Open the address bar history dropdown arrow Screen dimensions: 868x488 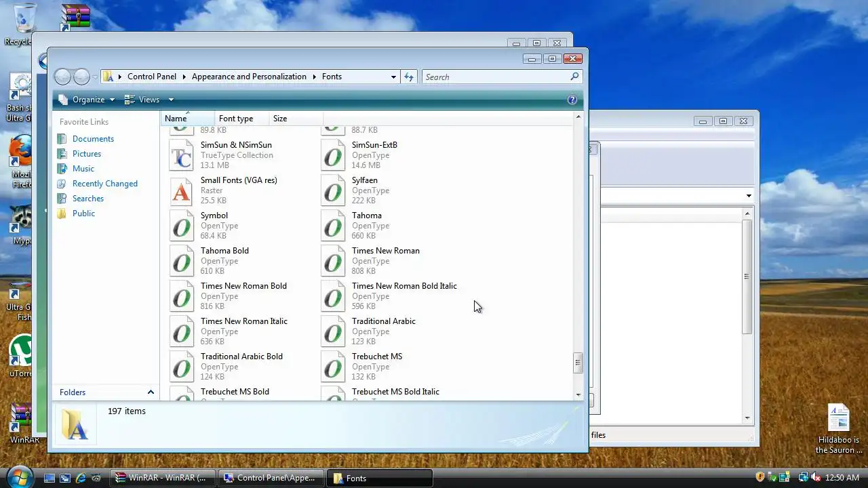coord(393,77)
